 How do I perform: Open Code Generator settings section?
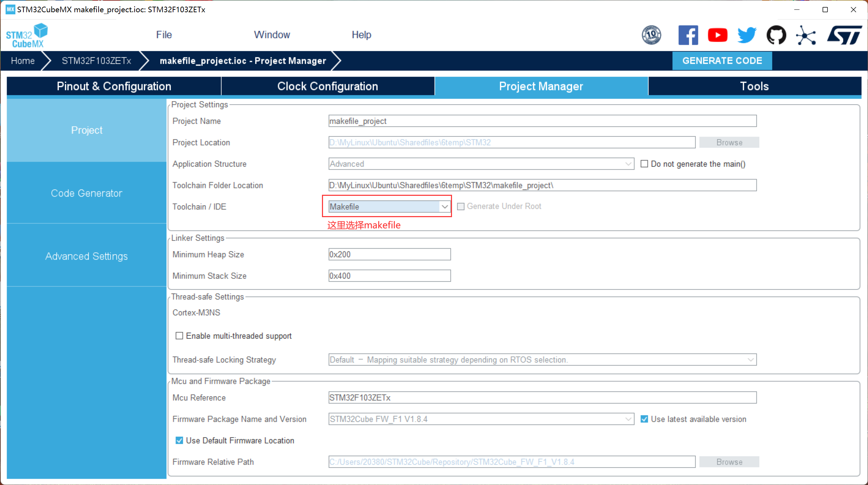click(x=86, y=193)
